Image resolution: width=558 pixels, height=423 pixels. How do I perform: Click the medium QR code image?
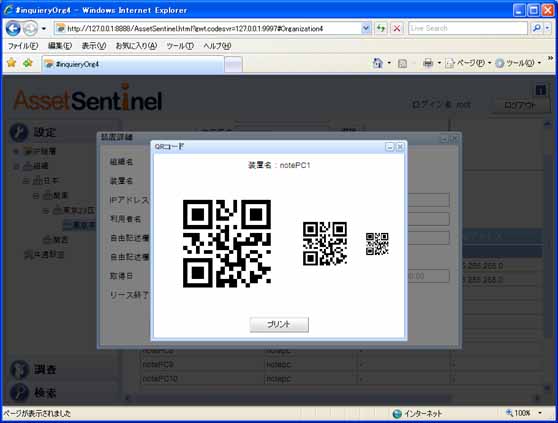click(x=325, y=244)
